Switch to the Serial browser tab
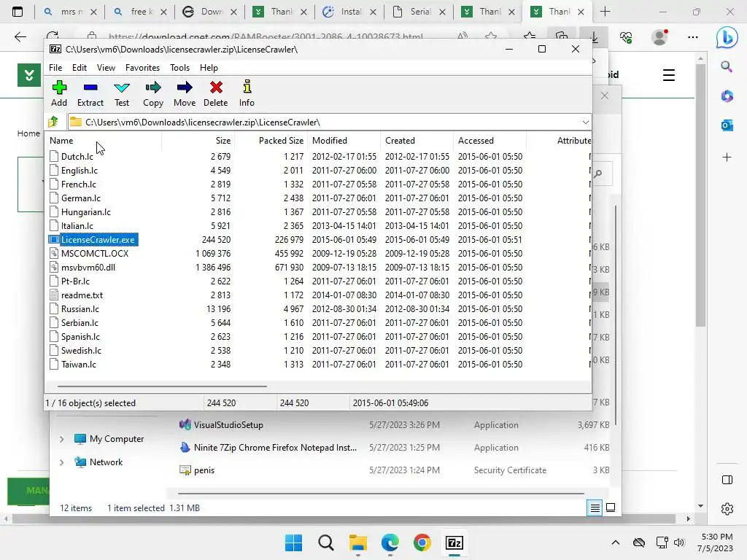The width and height of the screenshot is (747, 560). point(419,12)
